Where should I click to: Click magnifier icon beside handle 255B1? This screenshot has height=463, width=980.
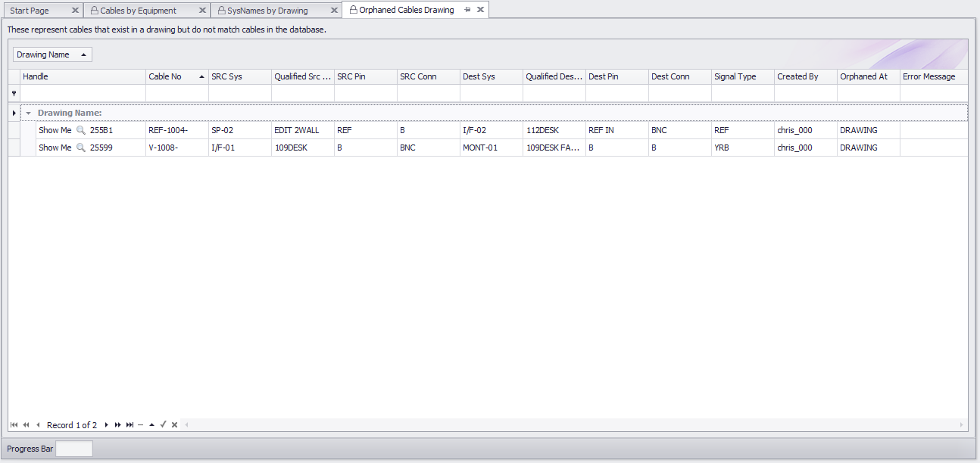click(x=81, y=130)
